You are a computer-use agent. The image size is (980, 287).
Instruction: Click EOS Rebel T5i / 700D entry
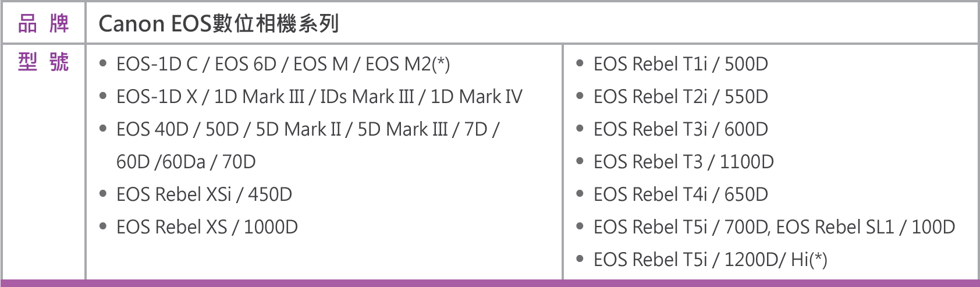(681, 227)
